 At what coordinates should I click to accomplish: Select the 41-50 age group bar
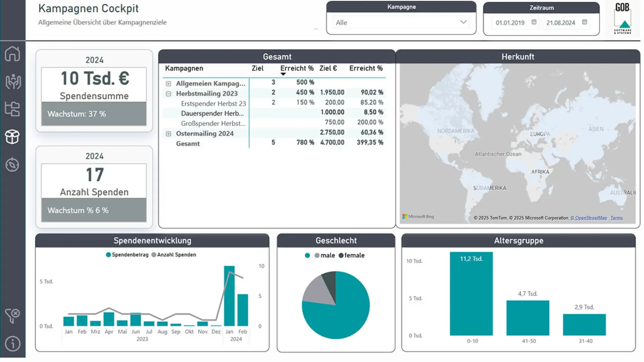pyautogui.click(x=528, y=318)
